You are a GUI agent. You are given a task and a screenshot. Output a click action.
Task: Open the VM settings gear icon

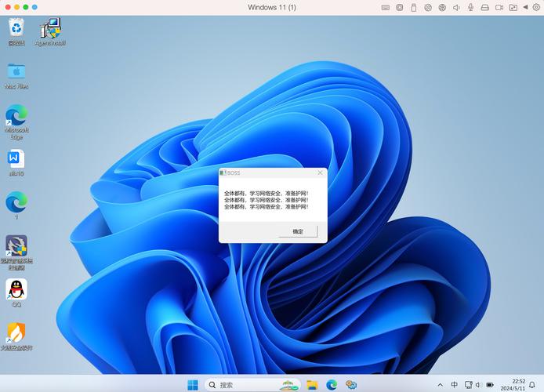tap(536, 7)
